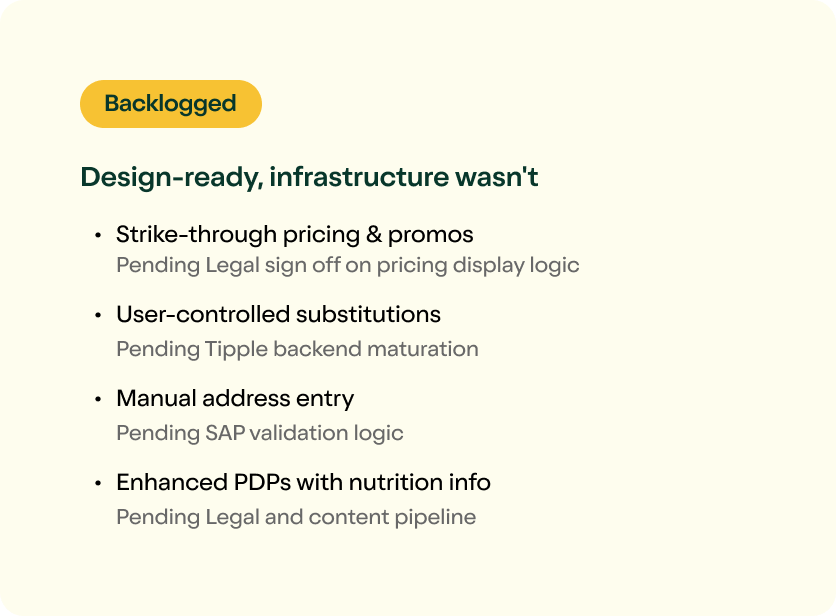Click bullet dot beside Strike-through pricing
This screenshot has width=836, height=616.
click(98, 235)
